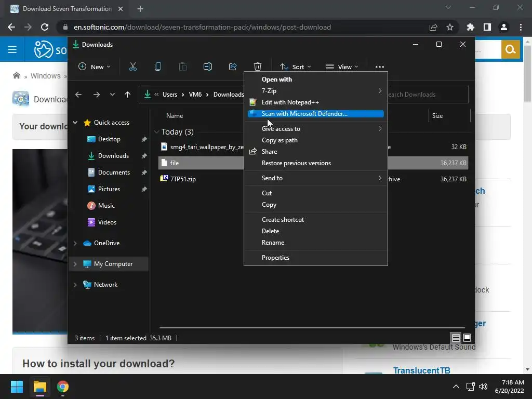Switch to large thumbnails view icon
532x399 pixels.
pos(467,338)
